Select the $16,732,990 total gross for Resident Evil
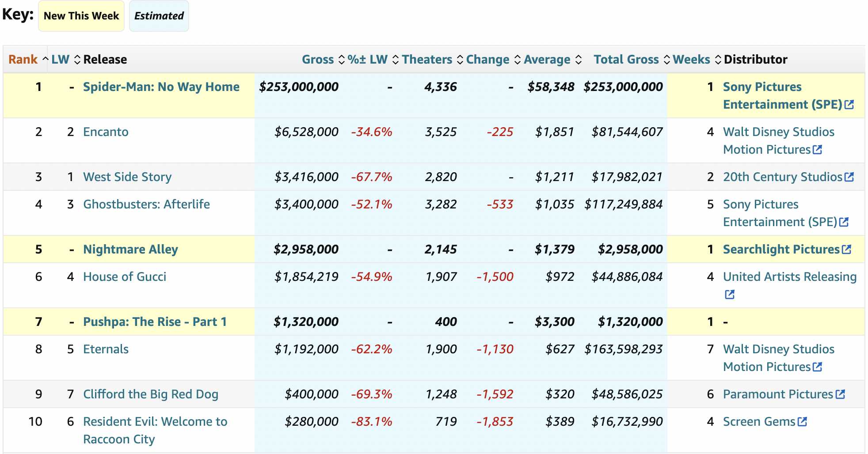 coord(628,422)
